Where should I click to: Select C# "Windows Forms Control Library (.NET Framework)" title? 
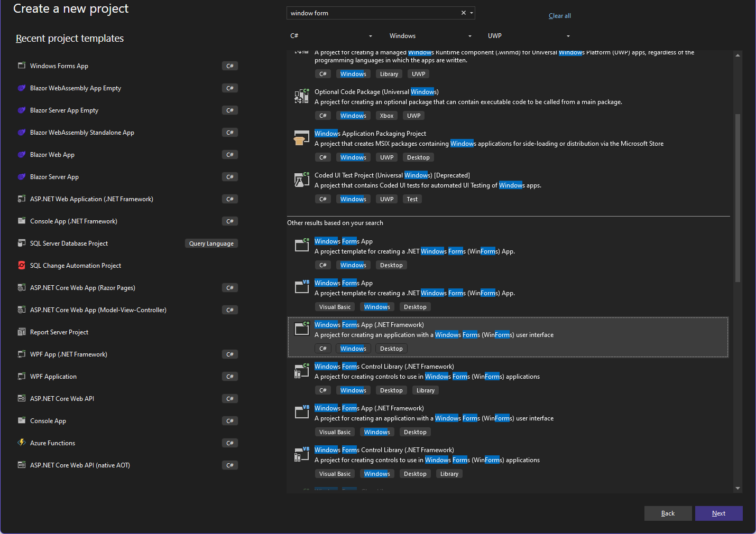(x=384, y=367)
